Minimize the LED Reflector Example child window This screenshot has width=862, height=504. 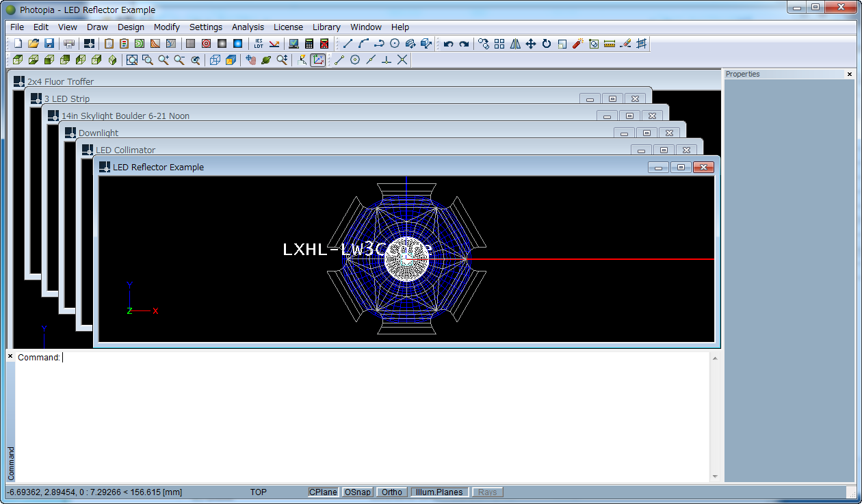click(658, 167)
